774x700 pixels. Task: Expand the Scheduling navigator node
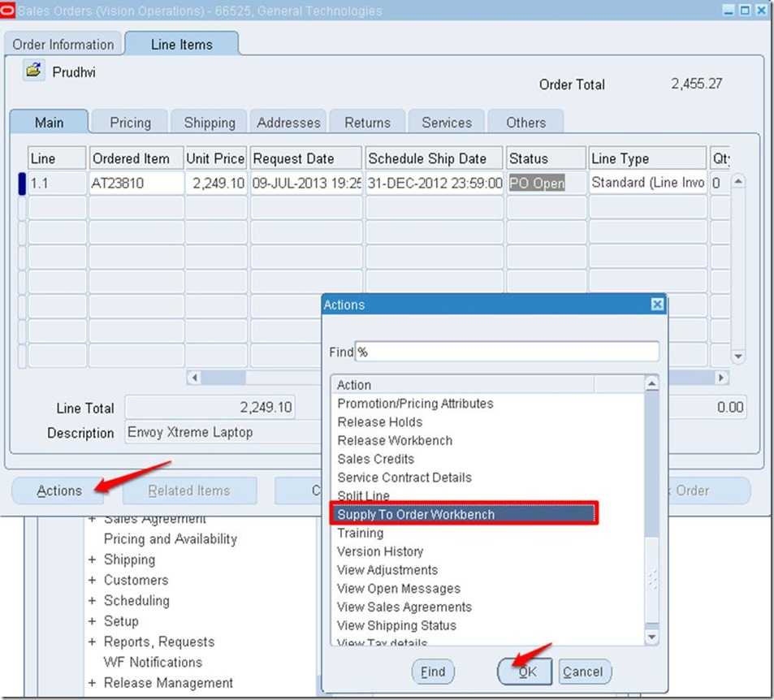click(92, 601)
